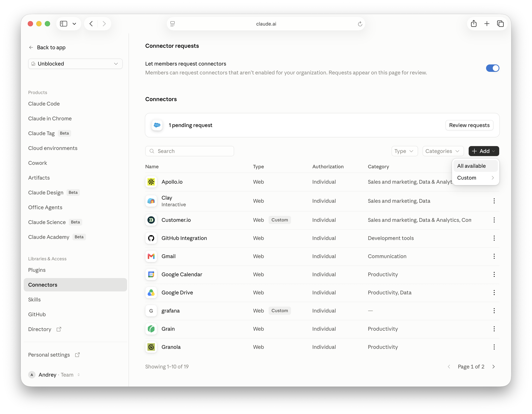Click the Authorization column header
This screenshot has height=414, width=532.
(x=328, y=167)
